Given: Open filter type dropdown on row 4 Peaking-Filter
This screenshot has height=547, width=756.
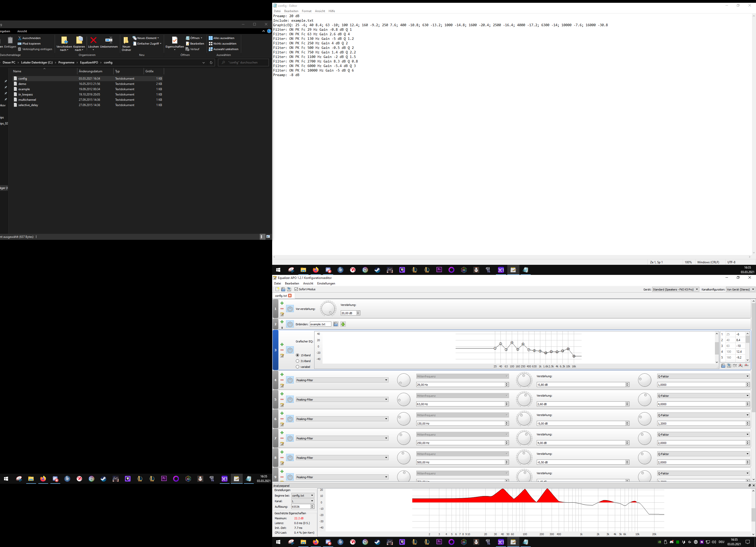Looking at the screenshot, I should [342, 380].
